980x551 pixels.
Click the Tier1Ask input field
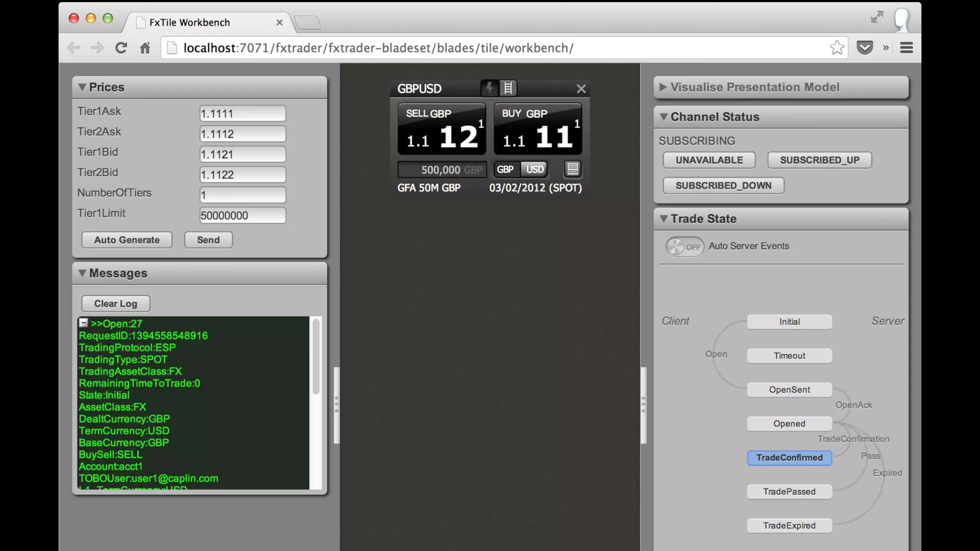tap(243, 114)
